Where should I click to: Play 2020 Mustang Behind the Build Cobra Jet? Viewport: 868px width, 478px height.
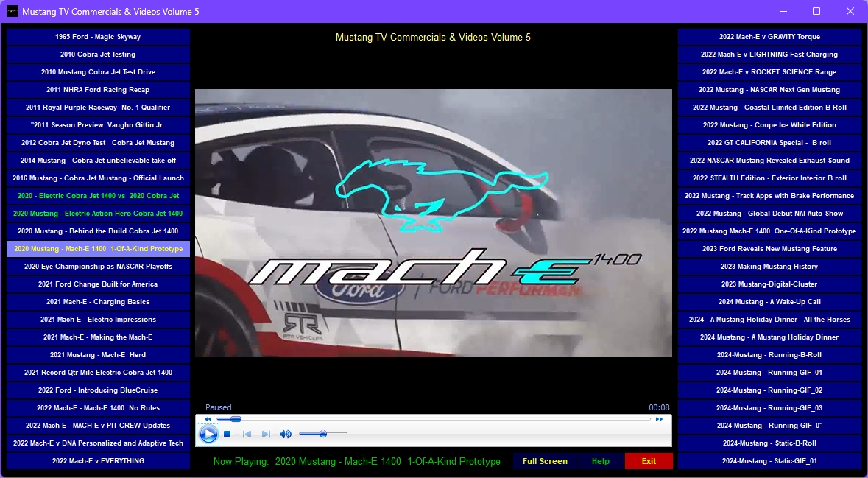[x=98, y=231]
